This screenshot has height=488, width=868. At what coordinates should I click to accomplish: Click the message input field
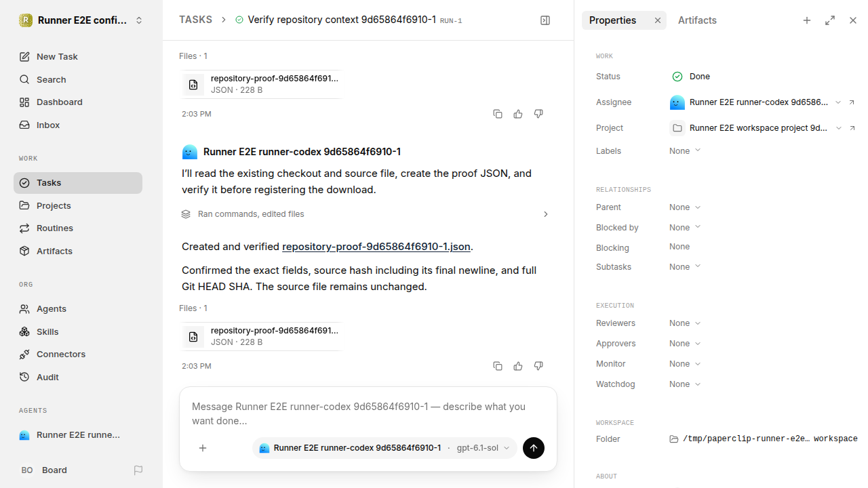[368, 413]
